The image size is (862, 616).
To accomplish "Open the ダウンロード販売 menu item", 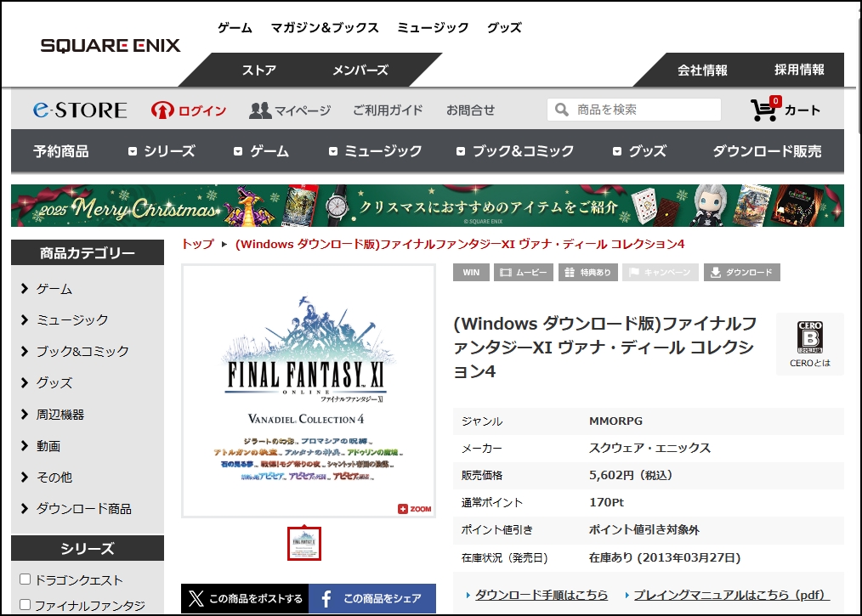I will pos(767,151).
